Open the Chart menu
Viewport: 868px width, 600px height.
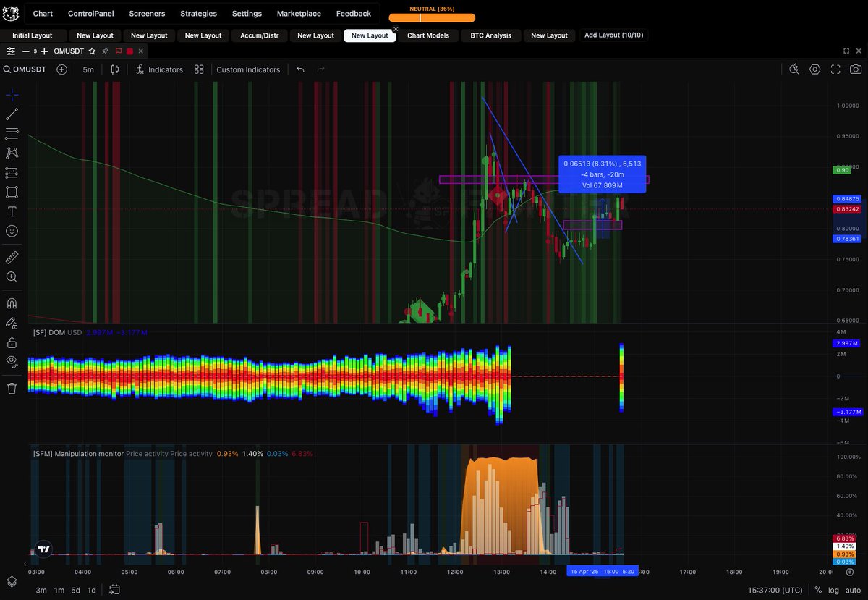[x=43, y=13]
